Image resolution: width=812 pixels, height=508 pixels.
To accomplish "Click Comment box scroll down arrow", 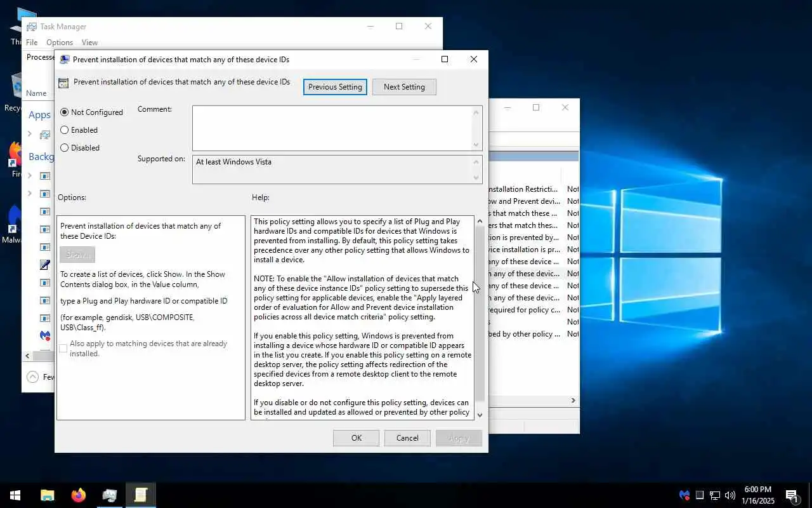I will (476, 145).
